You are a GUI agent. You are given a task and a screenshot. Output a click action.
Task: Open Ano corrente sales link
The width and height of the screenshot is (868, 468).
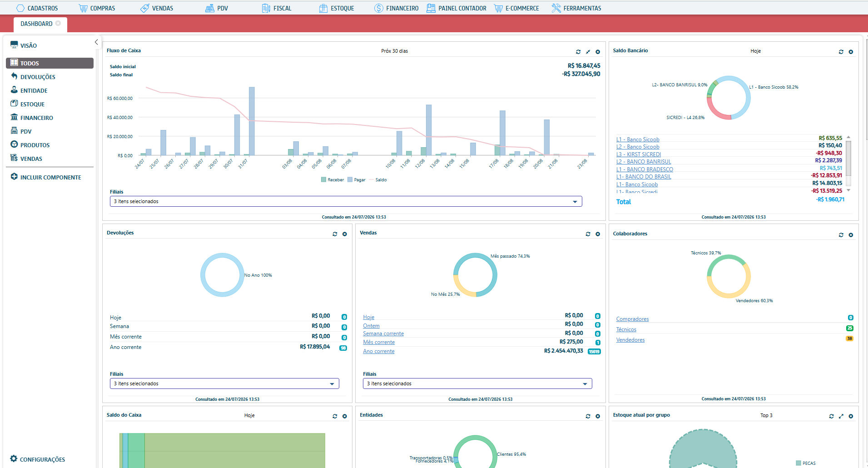click(379, 351)
